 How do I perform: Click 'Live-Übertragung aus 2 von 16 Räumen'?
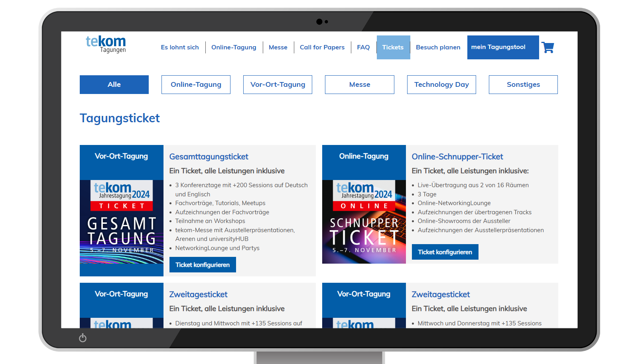click(473, 185)
